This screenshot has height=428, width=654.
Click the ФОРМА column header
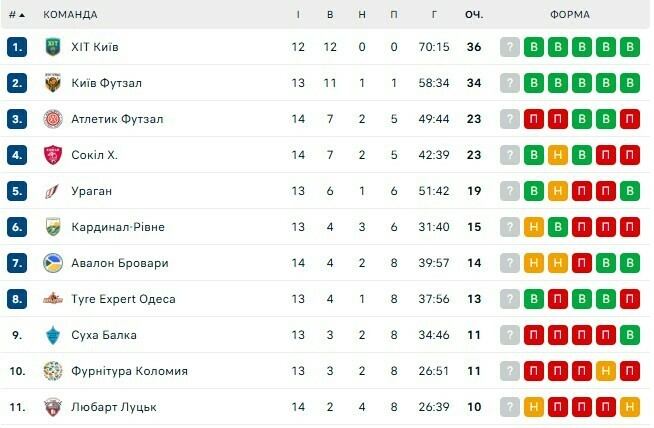[x=569, y=15]
